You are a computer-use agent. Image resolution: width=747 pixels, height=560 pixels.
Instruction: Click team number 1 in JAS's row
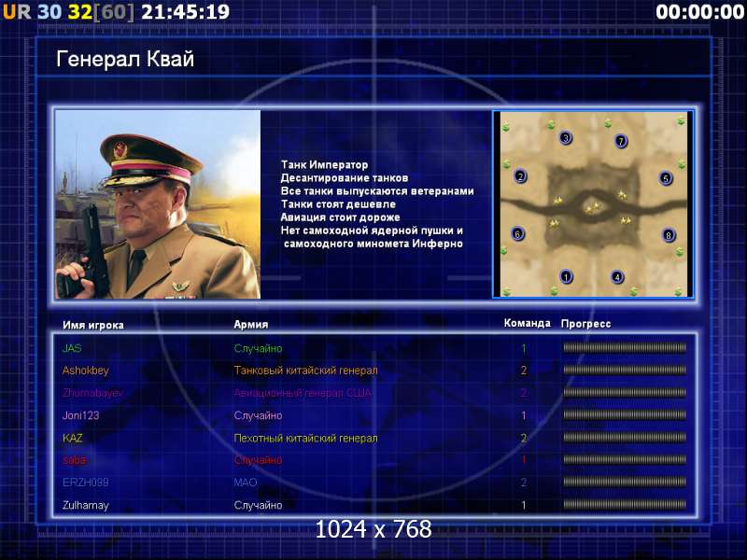[x=524, y=348]
